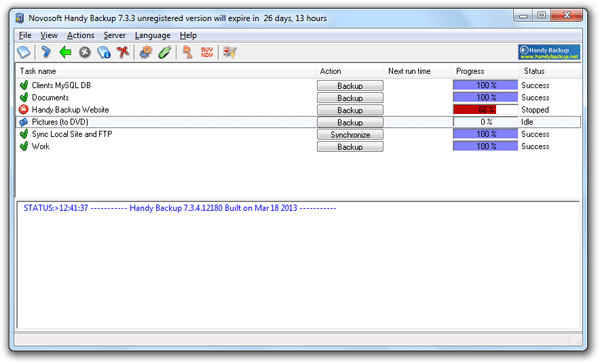This screenshot has width=600, height=364.
Task: Click the blue run backup arrow icon
Action: [x=46, y=52]
